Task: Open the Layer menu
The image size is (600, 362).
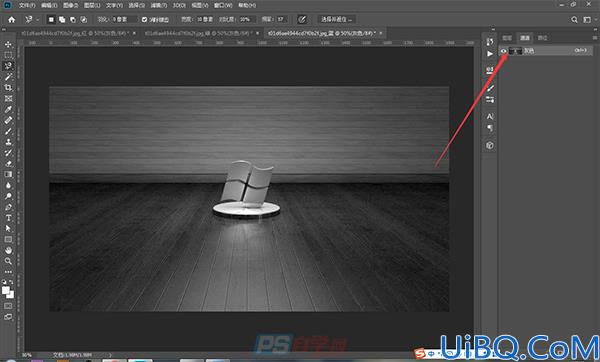Action: pos(92,5)
